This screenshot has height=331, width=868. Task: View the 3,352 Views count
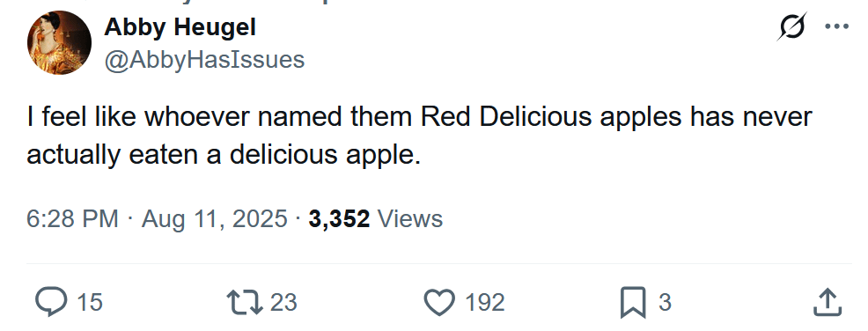click(x=376, y=218)
